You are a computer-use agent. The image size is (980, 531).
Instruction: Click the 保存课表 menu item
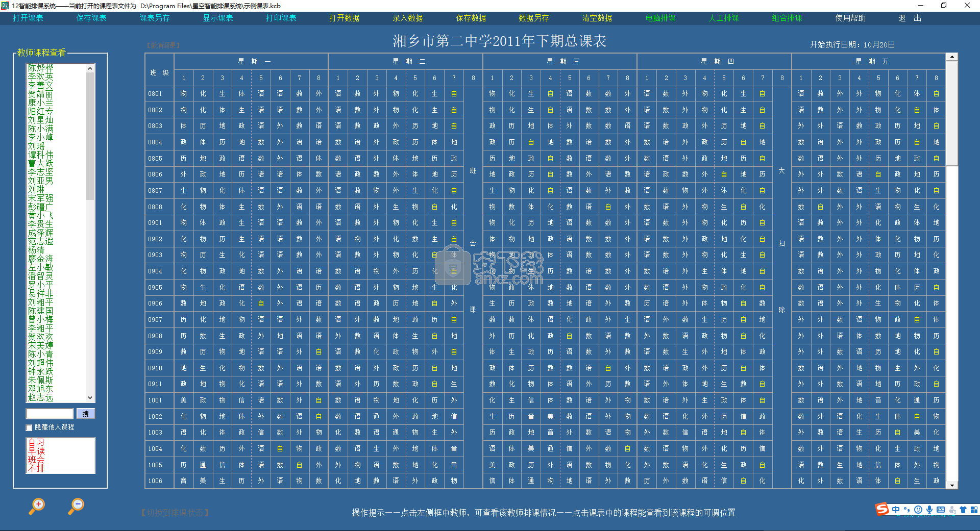[x=91, y=18]
